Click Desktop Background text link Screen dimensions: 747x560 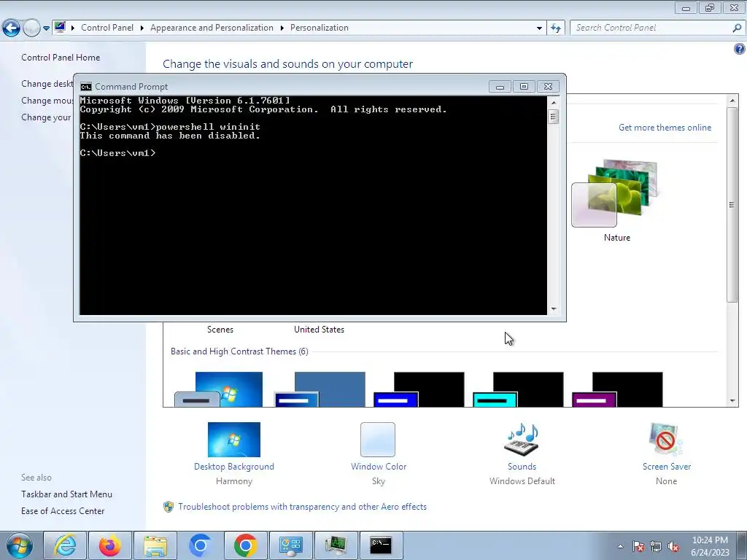234,467
